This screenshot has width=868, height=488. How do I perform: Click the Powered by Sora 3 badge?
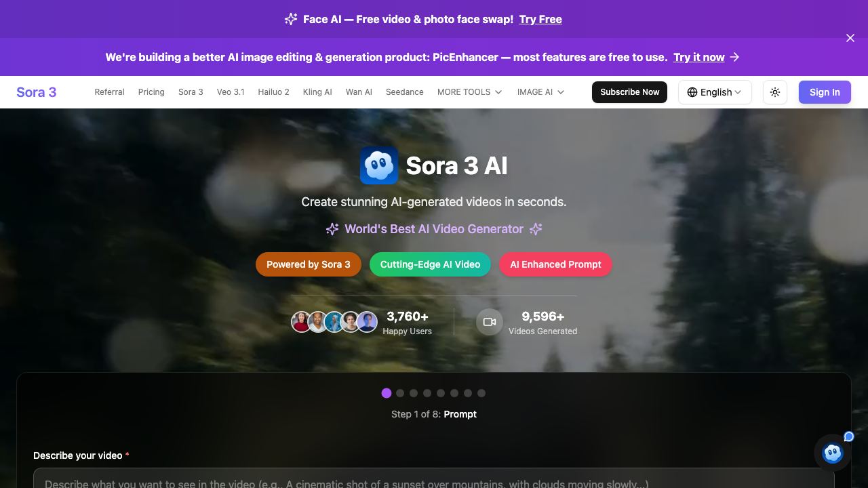click(x=309, y=264)
